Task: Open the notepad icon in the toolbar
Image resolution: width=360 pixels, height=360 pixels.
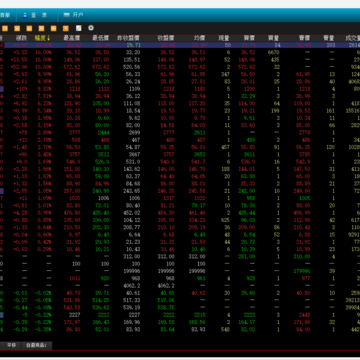Action: (79, 28)
